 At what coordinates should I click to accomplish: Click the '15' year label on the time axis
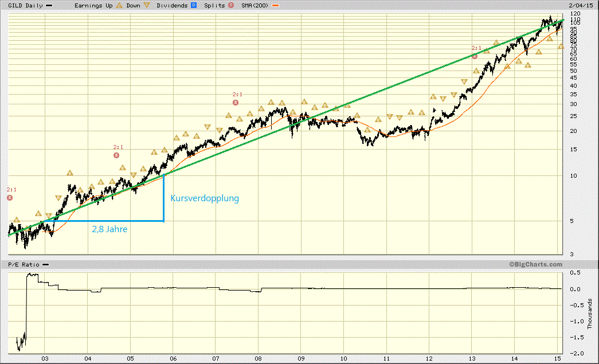point(557,358)
